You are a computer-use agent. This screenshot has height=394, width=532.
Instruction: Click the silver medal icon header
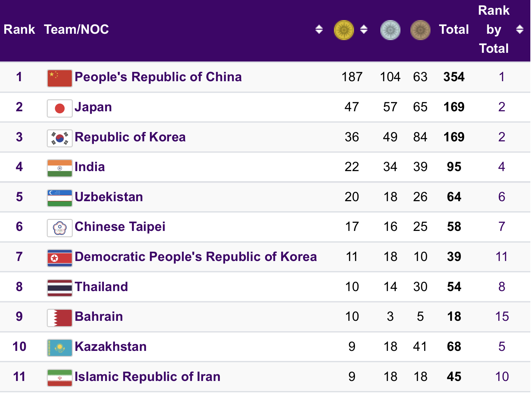pos(390,30)
